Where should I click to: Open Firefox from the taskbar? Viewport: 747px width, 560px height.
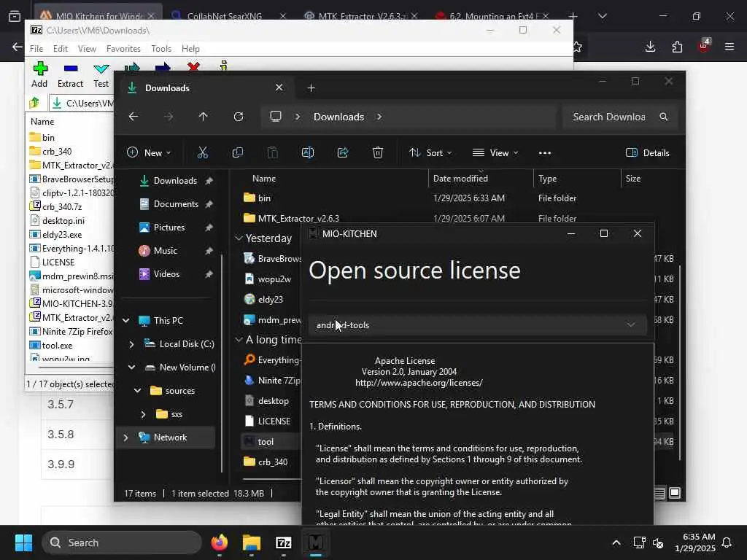tap(219, 542)
